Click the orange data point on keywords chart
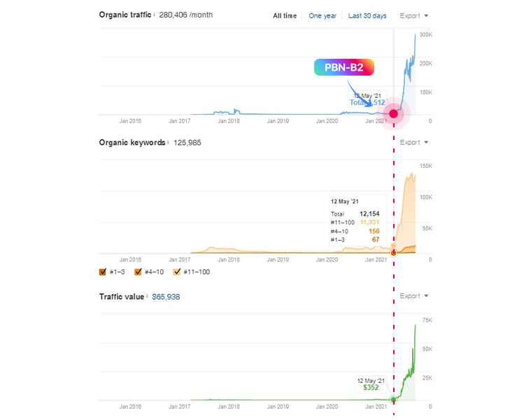 pos(393,253)
